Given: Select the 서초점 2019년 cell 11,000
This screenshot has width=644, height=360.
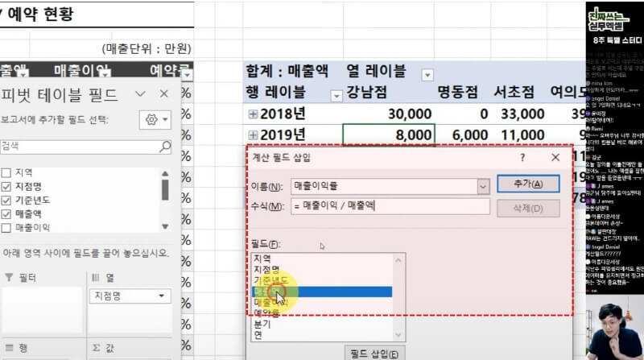Looking at the screenshot, I should (x=518, y=134).
